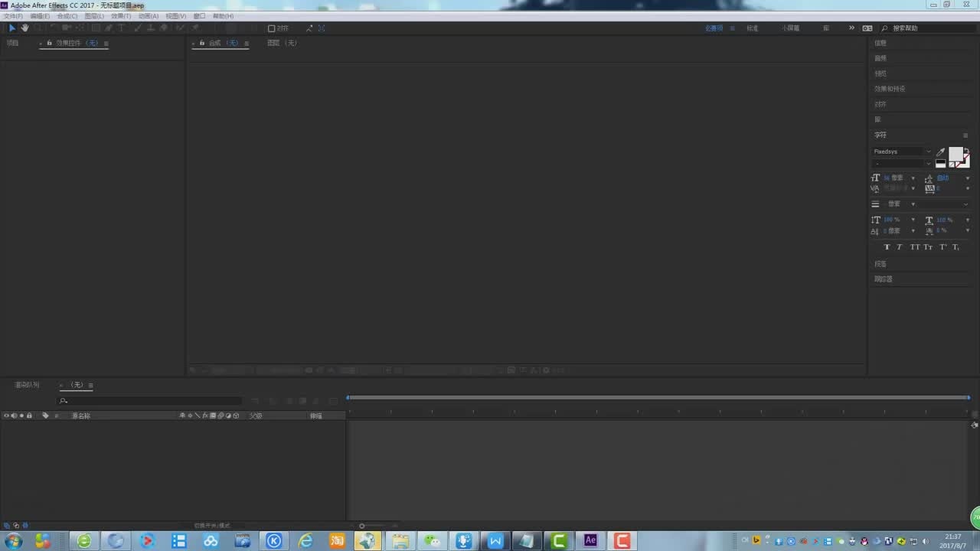Image resolution: width=980 pixels, height=551 pixels.
Task: Toggle the Small Caps (Tr) style
Action: pyautogui.click(x=928, y=247)
